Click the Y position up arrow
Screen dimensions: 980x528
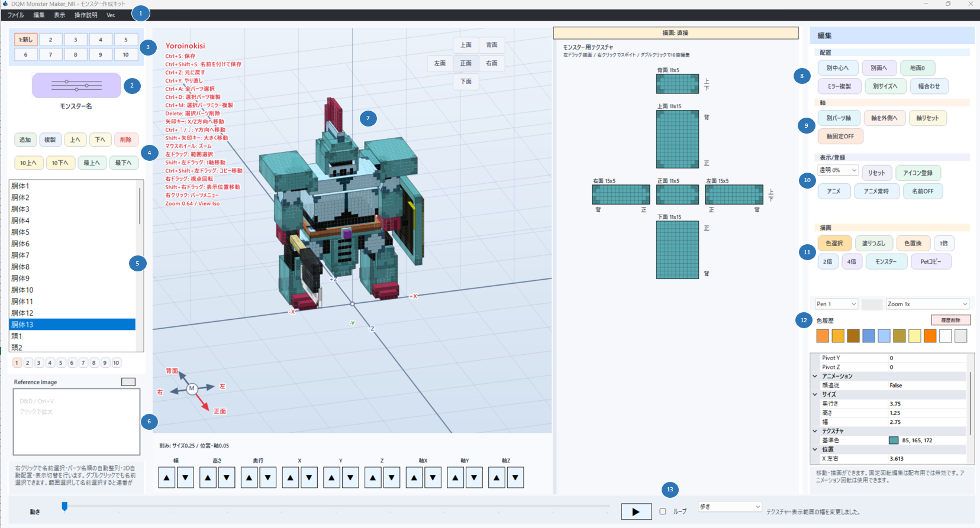pyautogui.click(x=331, y=478)
